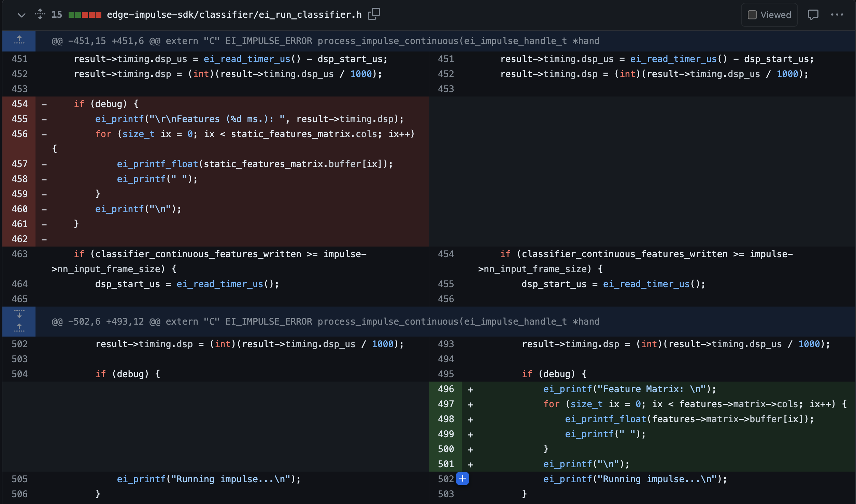Click right line 495 if (debug) code

554,374
